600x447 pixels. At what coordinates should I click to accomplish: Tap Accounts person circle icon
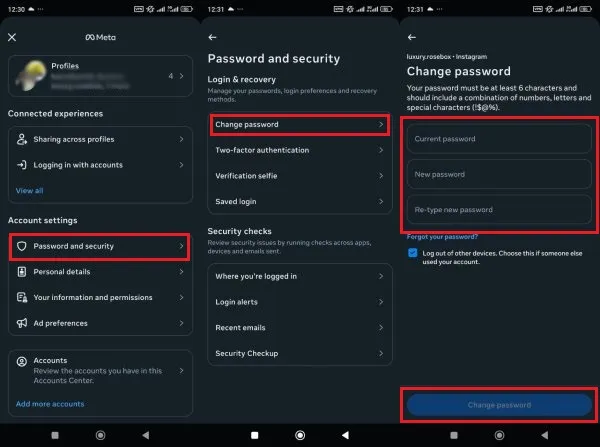[22, 361]
